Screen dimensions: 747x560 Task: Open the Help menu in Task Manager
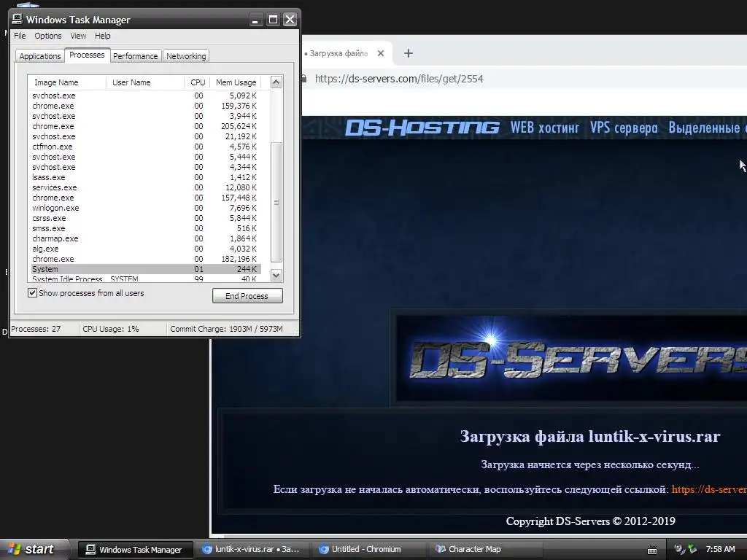[102, 36]
